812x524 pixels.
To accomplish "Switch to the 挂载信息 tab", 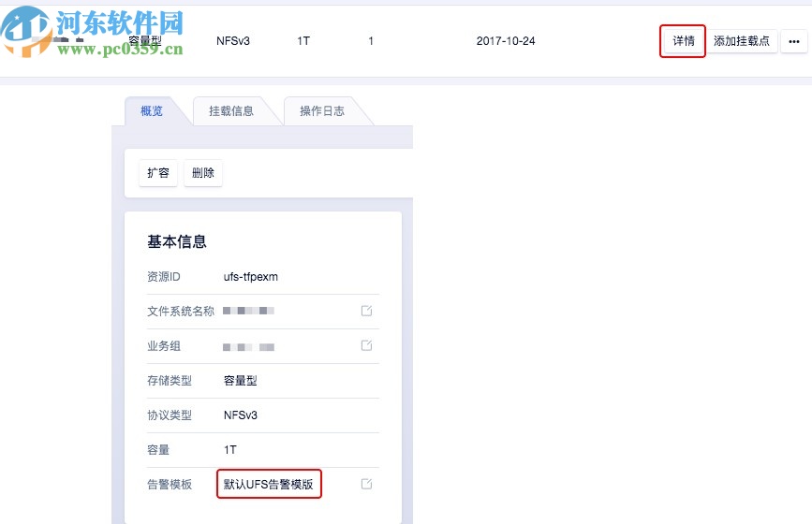I will (231, 110).
